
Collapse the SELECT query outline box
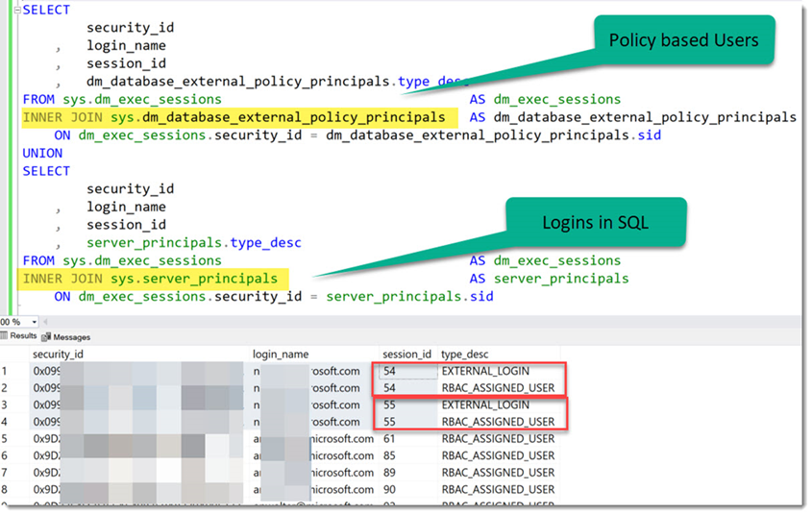point(17,10)
